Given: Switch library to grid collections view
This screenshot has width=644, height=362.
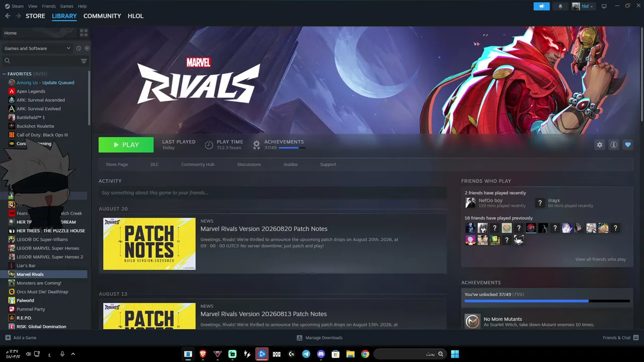Looking at the screenshot, I should pos(84,33).
